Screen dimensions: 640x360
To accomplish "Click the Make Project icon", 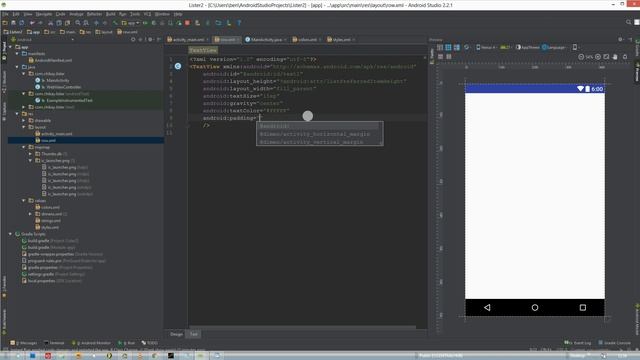I will point(115,23).
